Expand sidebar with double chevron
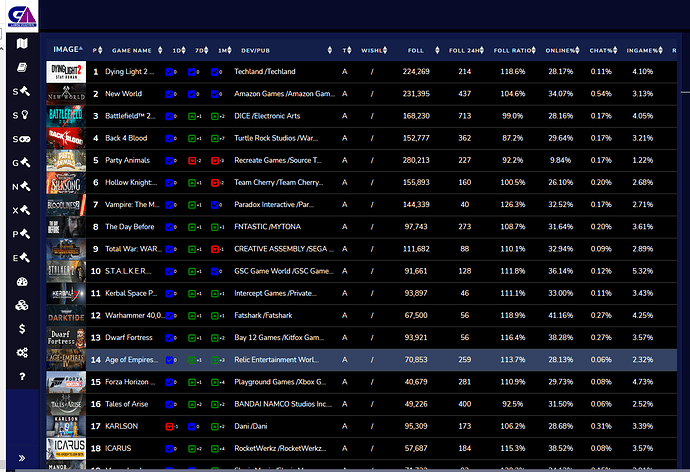 point(22,458)
